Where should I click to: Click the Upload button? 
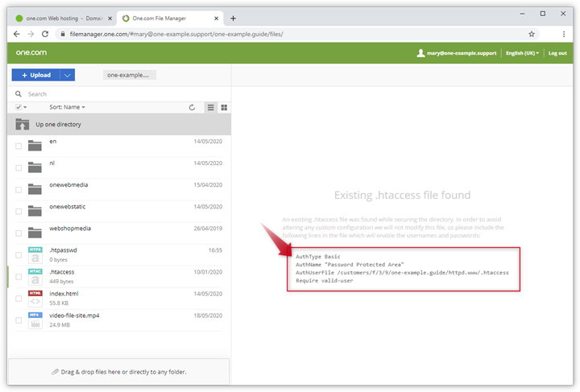(36, 75)
